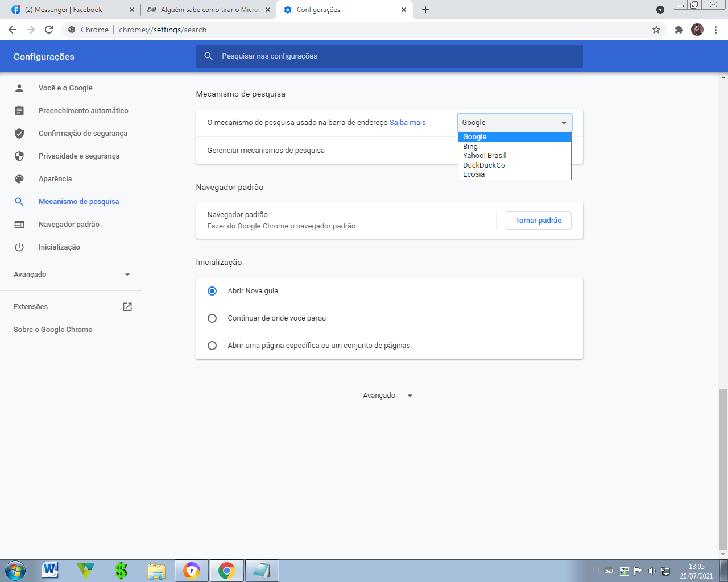Click the palette icon for Aparência
728x582 pixels.
click(19, 179)
